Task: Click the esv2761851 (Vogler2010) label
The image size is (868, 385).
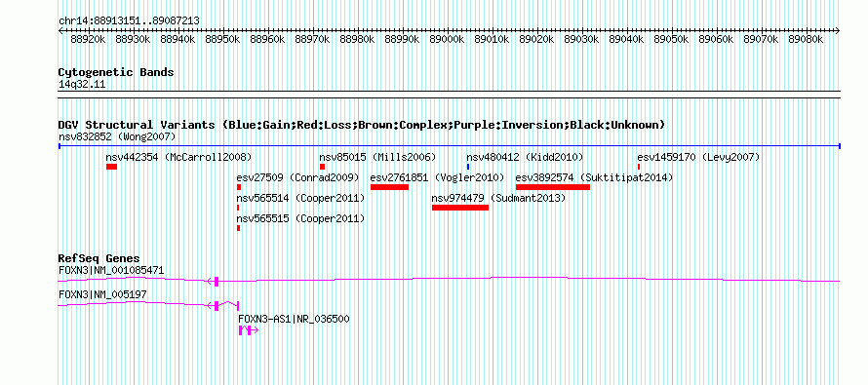Action: tap(437, 177)
